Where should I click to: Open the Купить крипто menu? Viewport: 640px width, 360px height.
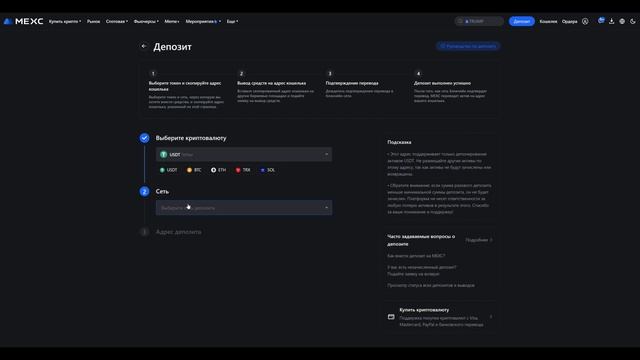coord(65,21)
